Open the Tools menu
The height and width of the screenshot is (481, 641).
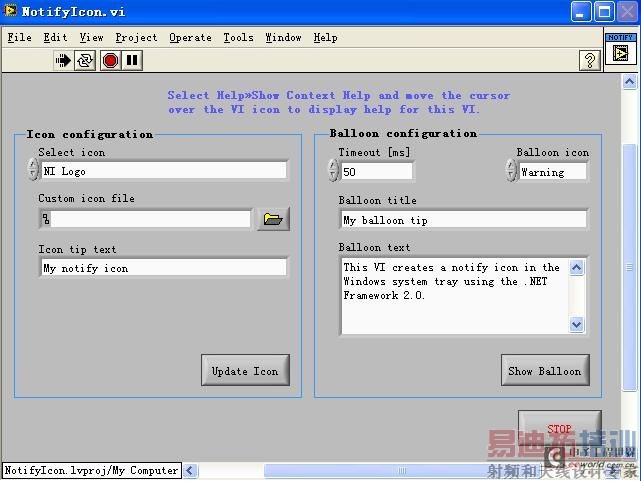tap(238, 38)
